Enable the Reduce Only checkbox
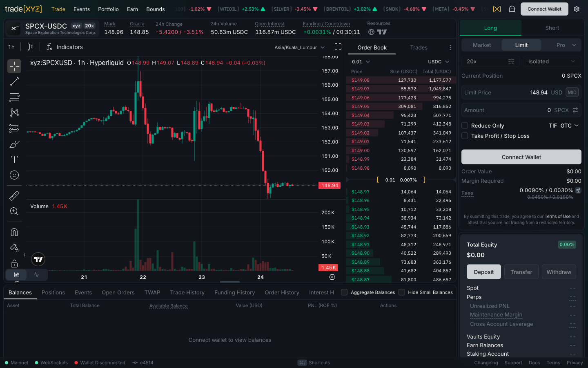The width and height of the screenshot is (588, 368). (465, 126)
